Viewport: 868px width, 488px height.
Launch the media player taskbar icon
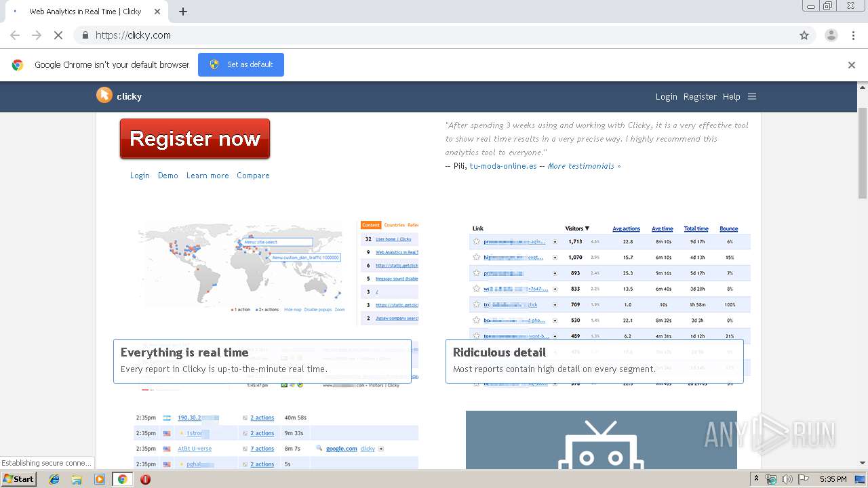pyautogui.click(x=100, y=479)
